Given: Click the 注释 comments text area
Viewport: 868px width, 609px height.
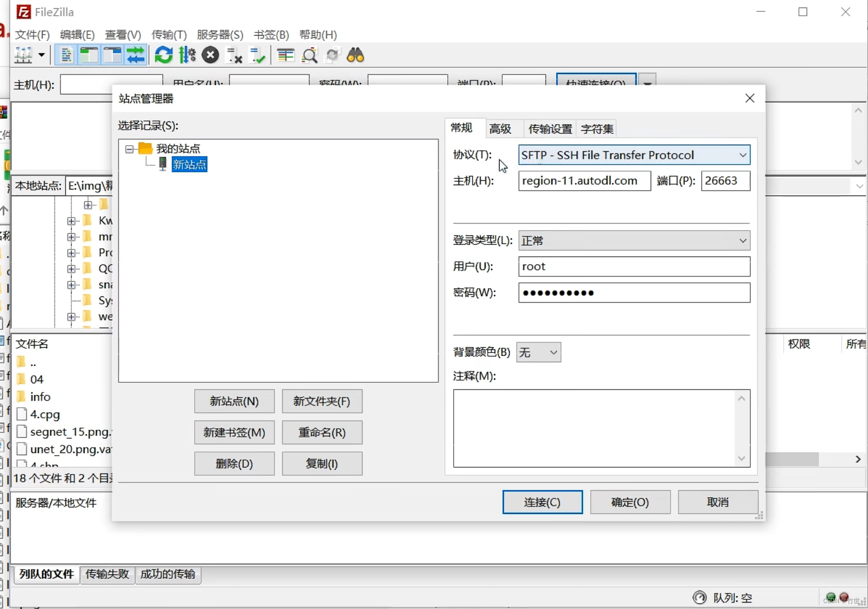Looking at the screenshot, I should (602, 428).
